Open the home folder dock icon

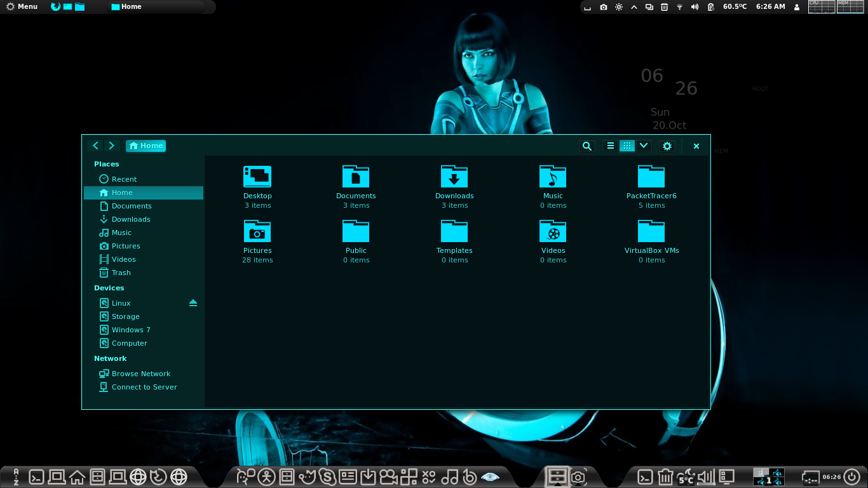[x=78, y=477]
